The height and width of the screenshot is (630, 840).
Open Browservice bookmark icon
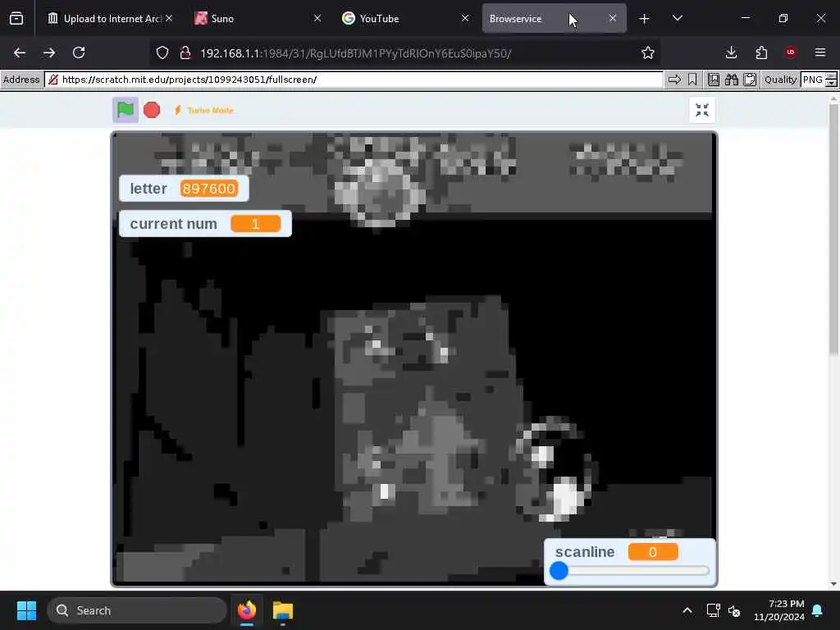692,80
